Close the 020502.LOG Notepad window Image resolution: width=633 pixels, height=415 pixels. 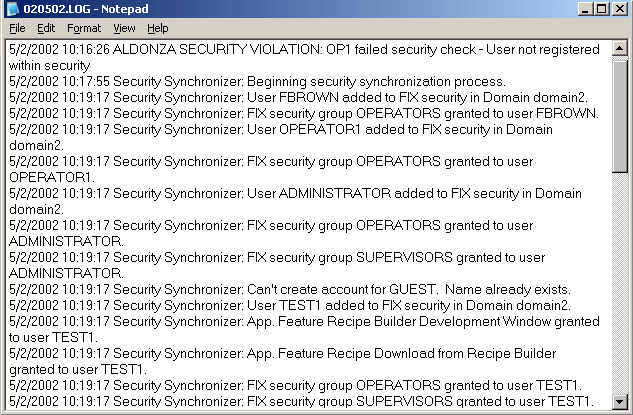tap(620, 9)
